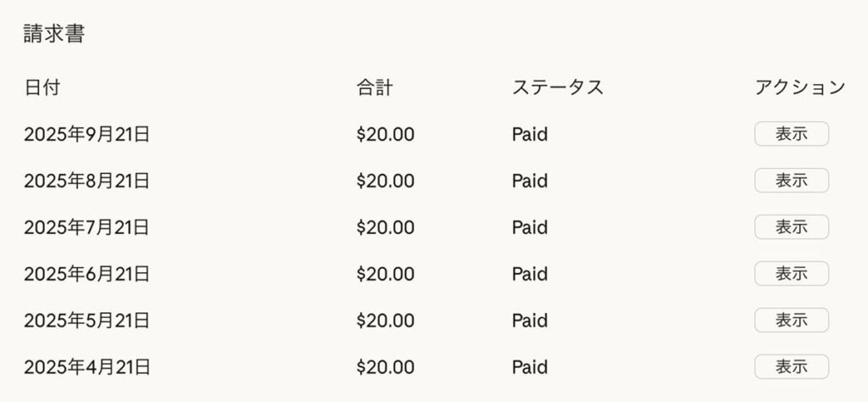The image size is (868, 402).
Task: Click the ステータス column header
Action: tap(558, 87)
